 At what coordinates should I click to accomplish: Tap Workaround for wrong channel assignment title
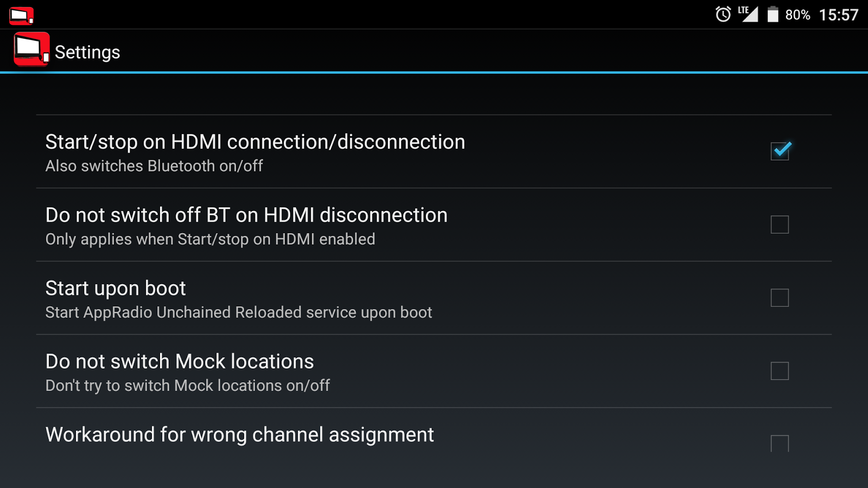tap(239, 435)
